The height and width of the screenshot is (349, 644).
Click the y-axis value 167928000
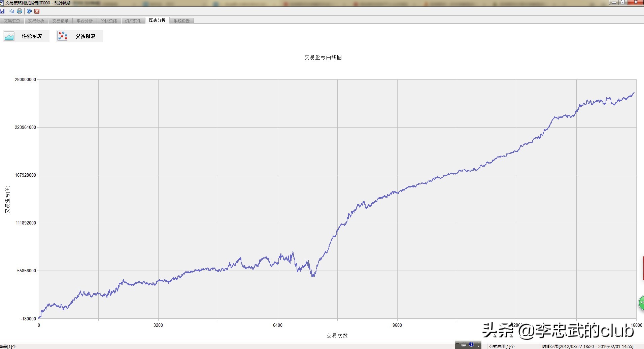25,175
